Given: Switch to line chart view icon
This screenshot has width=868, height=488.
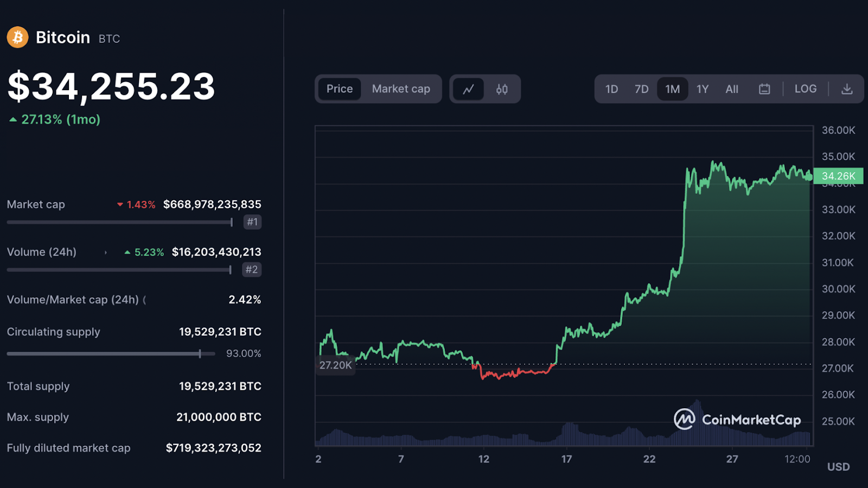Looking at the screenshot, I should pyautogui.click(x=468, y=89).
